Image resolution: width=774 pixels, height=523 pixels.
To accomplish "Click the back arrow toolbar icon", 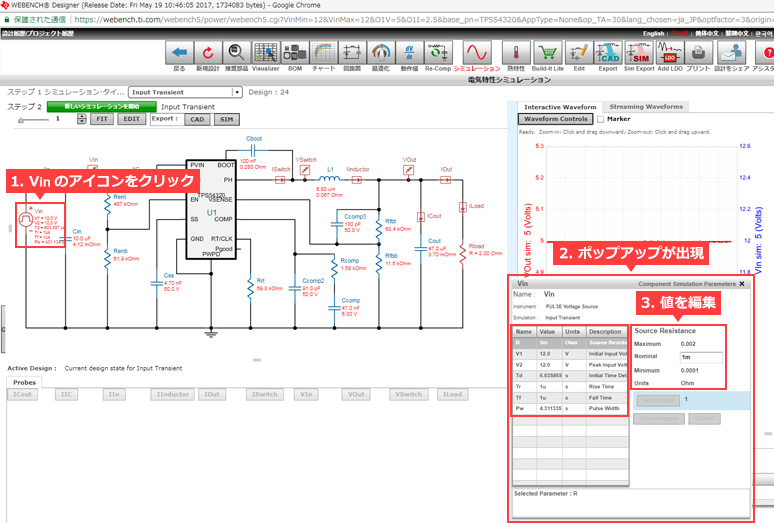I will click(179, 53).
